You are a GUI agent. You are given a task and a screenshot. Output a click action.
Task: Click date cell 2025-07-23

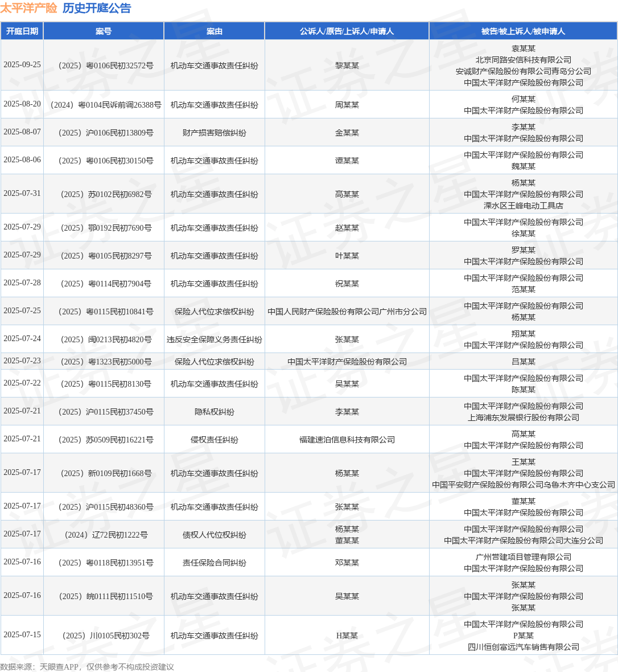coord(22,361)
